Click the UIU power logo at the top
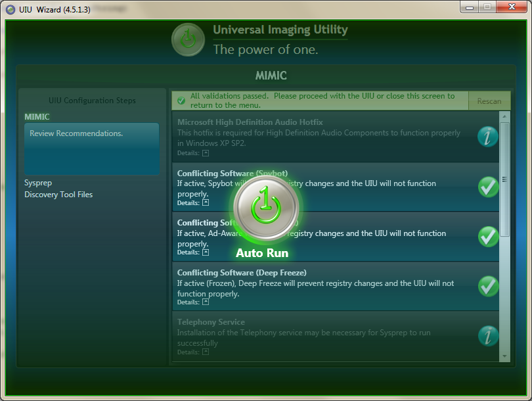This screenshot has height=401, width=532. (x=188, y=39)
